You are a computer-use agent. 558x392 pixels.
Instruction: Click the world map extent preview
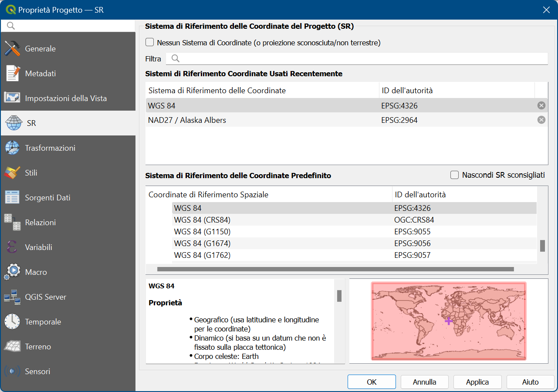point(449,321)
